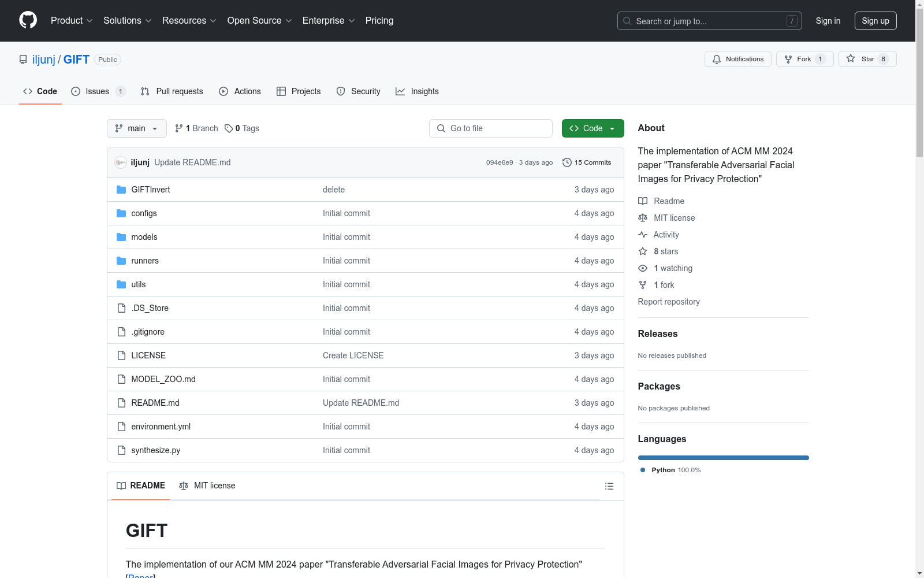Switch to the MIT license tab
The height and width of the screenshot is (578, 924).
click(x=207, y=486)
